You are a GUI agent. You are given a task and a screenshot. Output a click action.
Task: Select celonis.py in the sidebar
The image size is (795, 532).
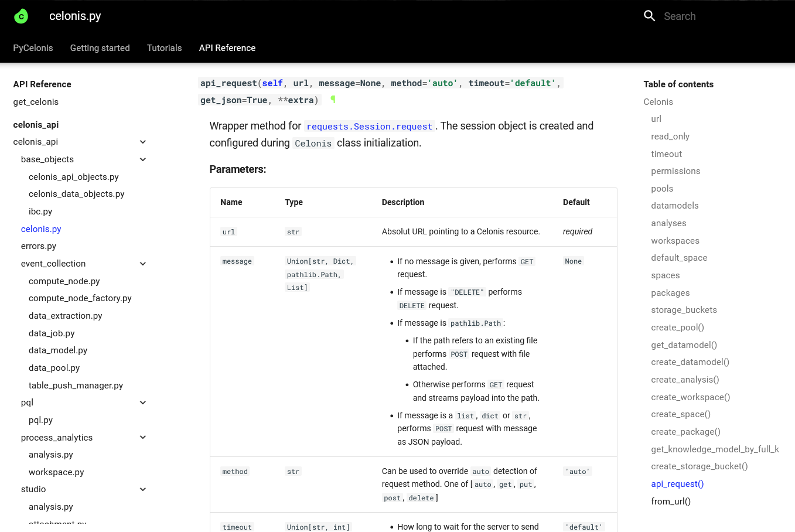tap(41, 229)
